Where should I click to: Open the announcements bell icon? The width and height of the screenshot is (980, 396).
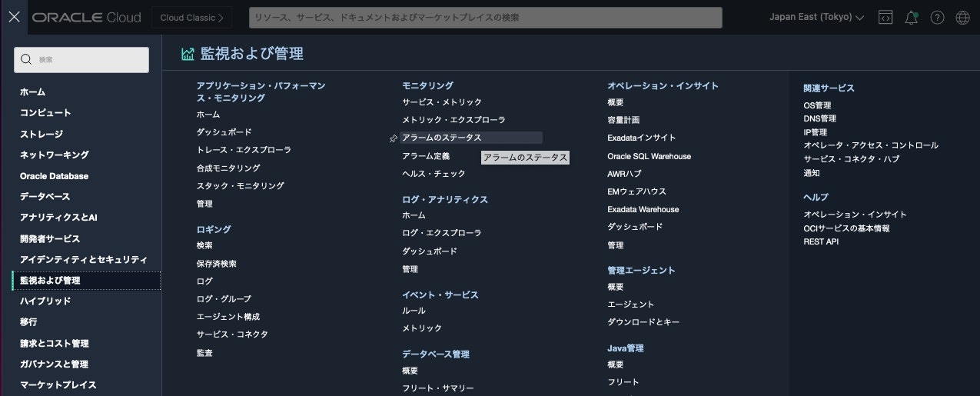[912, 18]
